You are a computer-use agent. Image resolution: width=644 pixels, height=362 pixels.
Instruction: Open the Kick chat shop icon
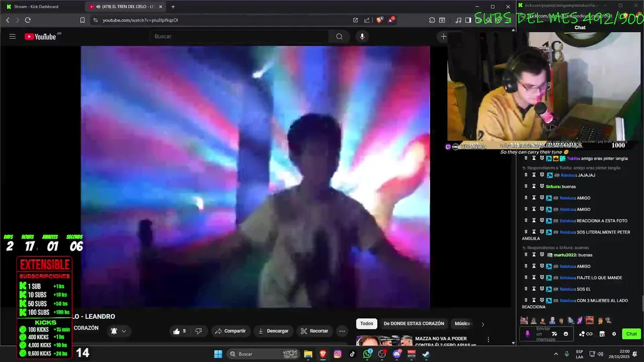tap(602, 334)
